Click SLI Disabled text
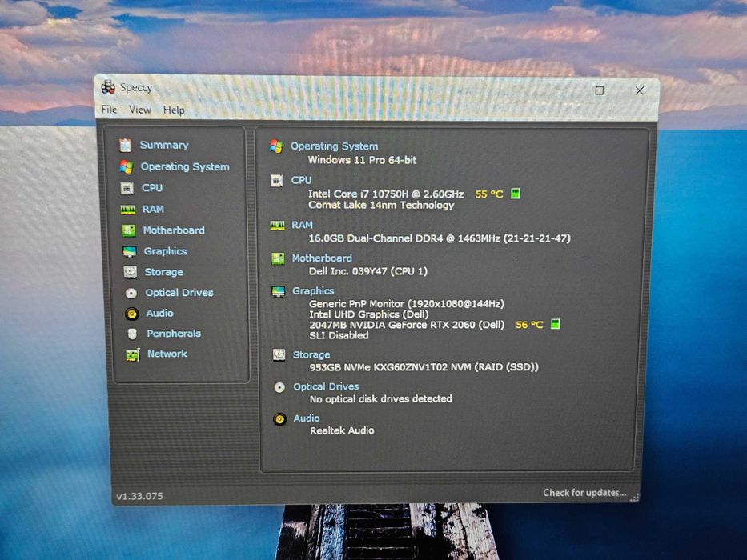Image resolution: width=747 pixels, height=560 pixels. point(339,335)
